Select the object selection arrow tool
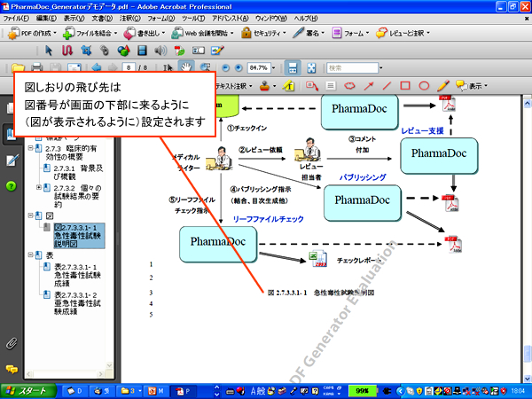This screenshot has height=399, width=532. coord(49,51)
